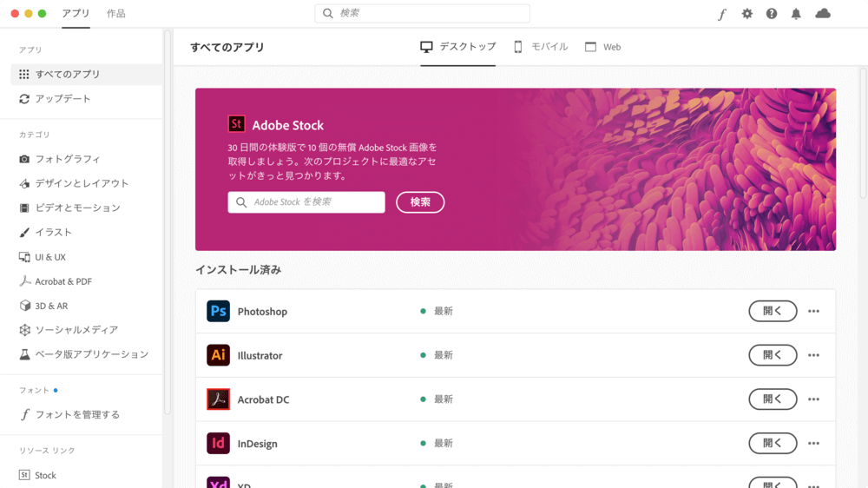Click the InDesign app icon
Viewport: 868px width, 488px height.
pos(218,443)
